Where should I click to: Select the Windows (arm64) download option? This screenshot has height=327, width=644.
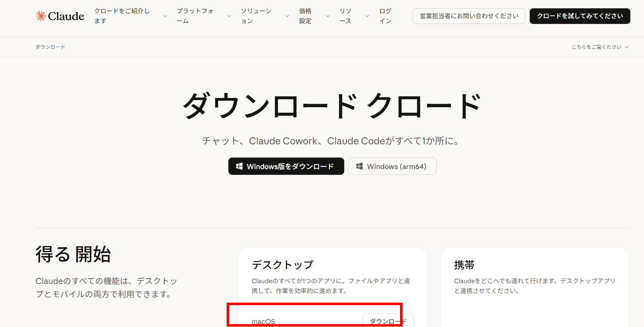click(392, 166)
